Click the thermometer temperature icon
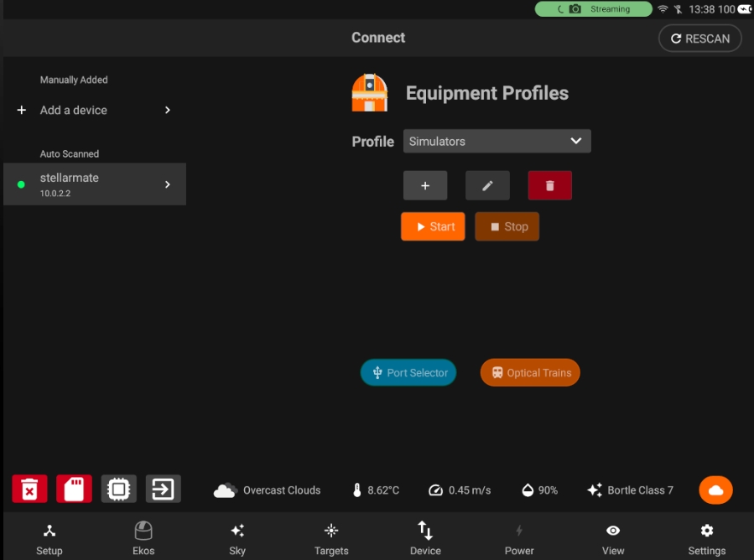754x560 pixels. click(x=356, y=490)
